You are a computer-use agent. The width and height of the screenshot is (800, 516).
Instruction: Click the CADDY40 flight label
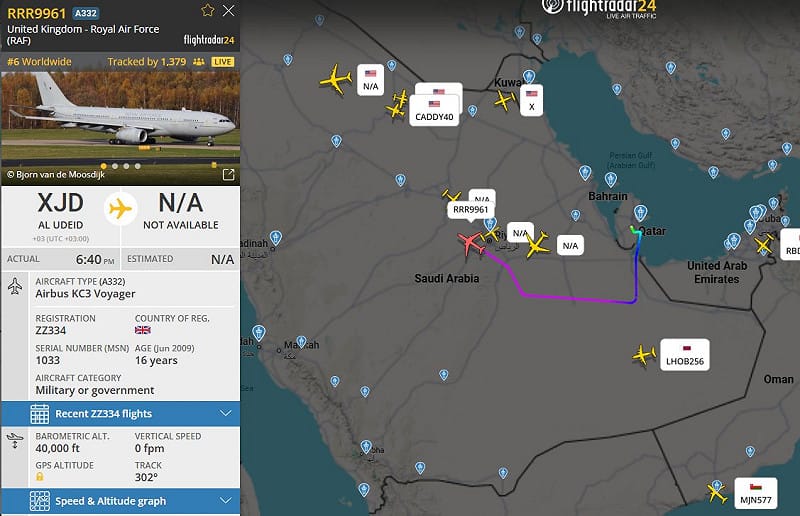(434, 117)
